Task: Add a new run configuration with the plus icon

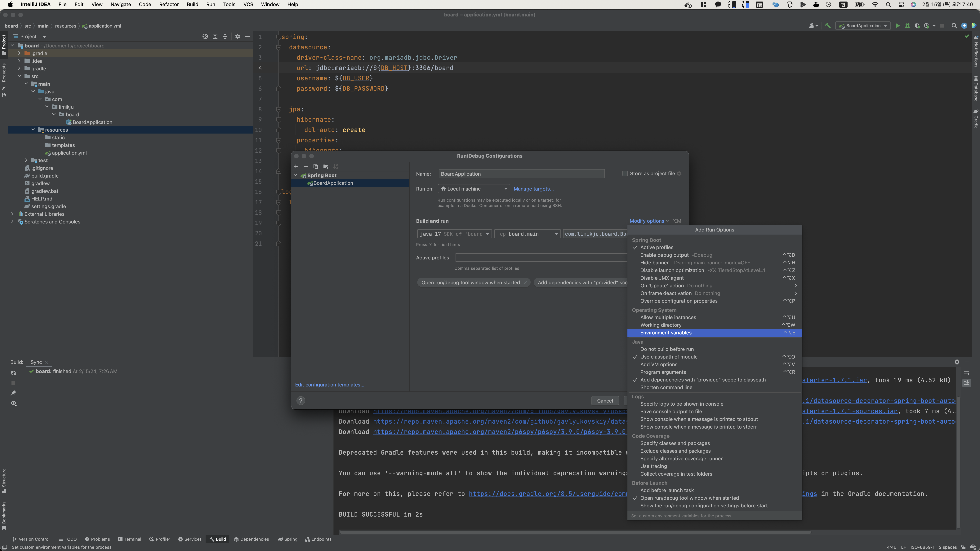Action: 296,167
